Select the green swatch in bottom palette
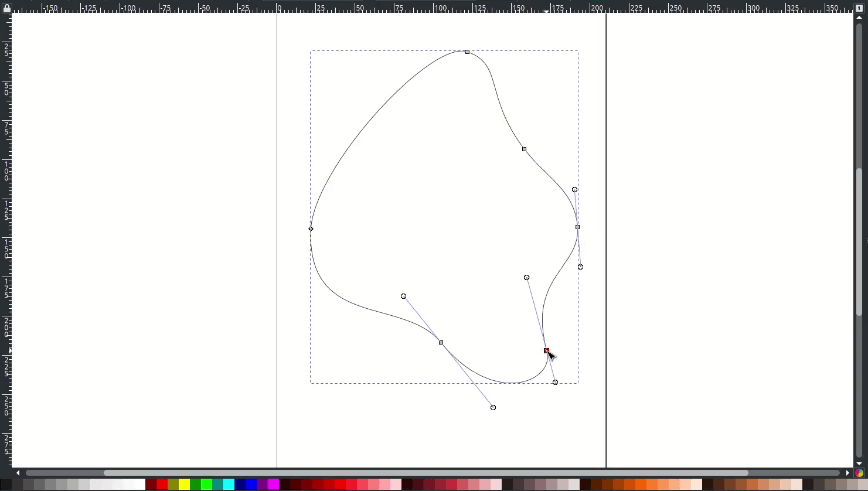Viewport: 868px width, 491px height. [207, 484]
